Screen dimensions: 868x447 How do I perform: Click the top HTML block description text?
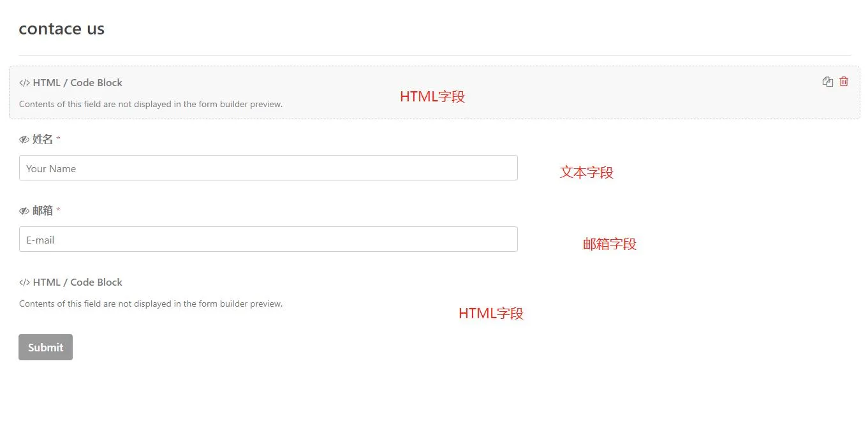point(151,104)
